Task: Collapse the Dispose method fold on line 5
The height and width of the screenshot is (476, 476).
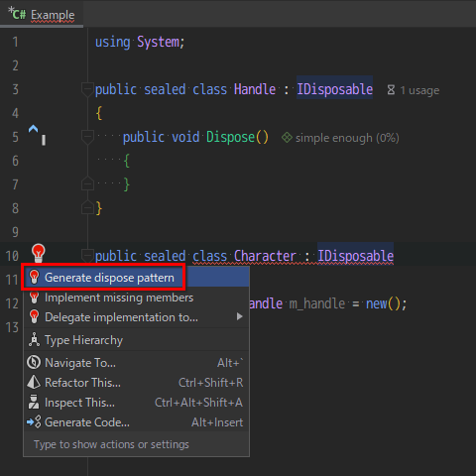Action: (87, 137)
